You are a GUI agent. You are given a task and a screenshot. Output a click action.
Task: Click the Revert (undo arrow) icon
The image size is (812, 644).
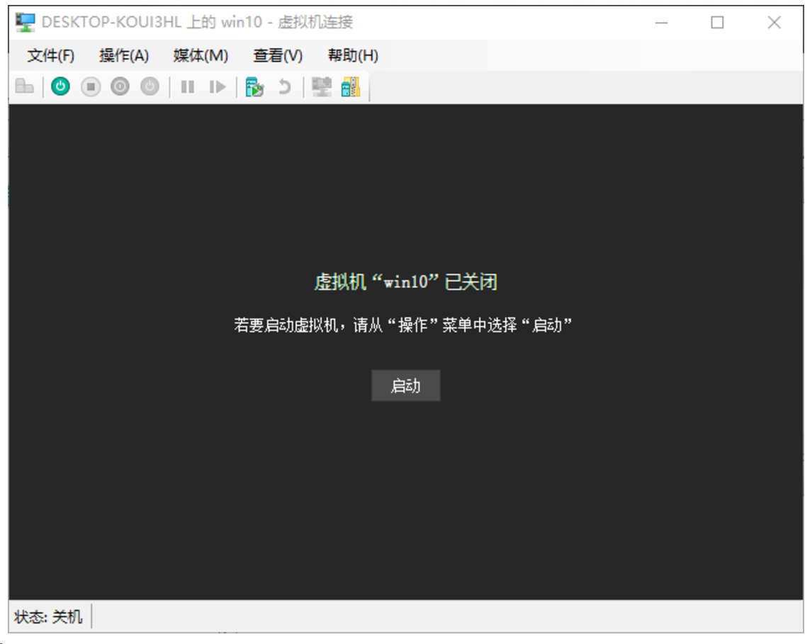click(284, 86)
